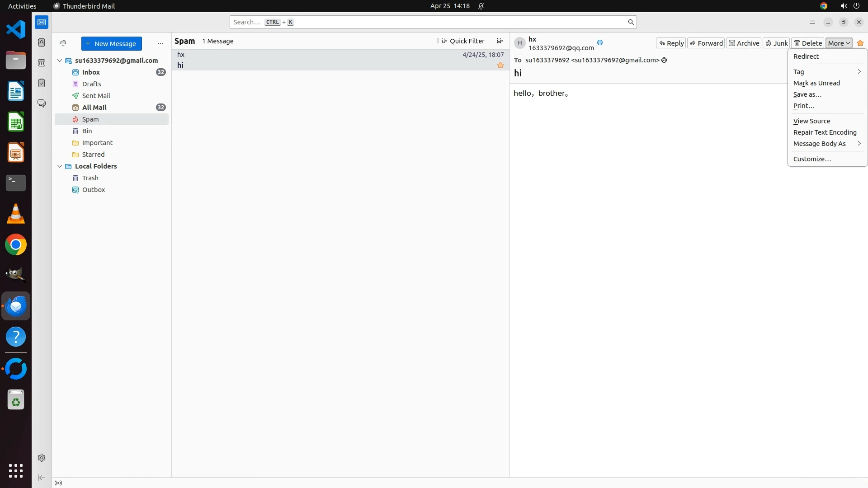
Task: Open the Calendar space icon
Action: point(42,63)
